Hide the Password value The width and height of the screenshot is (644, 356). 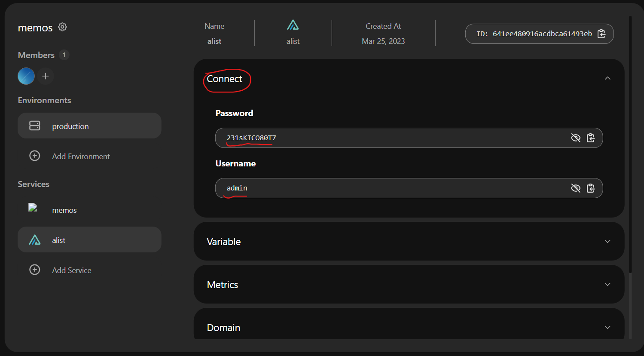point(576,138)
